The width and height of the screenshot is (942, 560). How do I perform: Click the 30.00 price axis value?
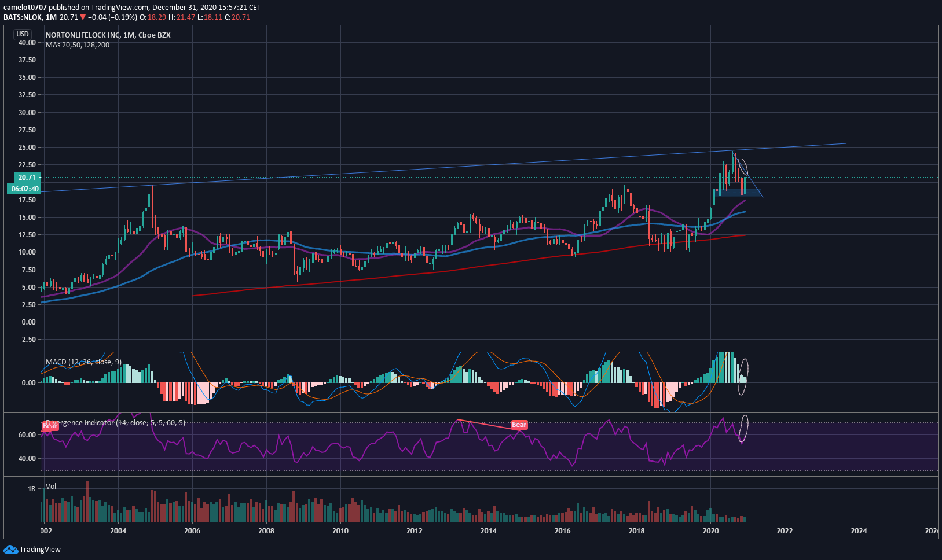click(27, 113)
